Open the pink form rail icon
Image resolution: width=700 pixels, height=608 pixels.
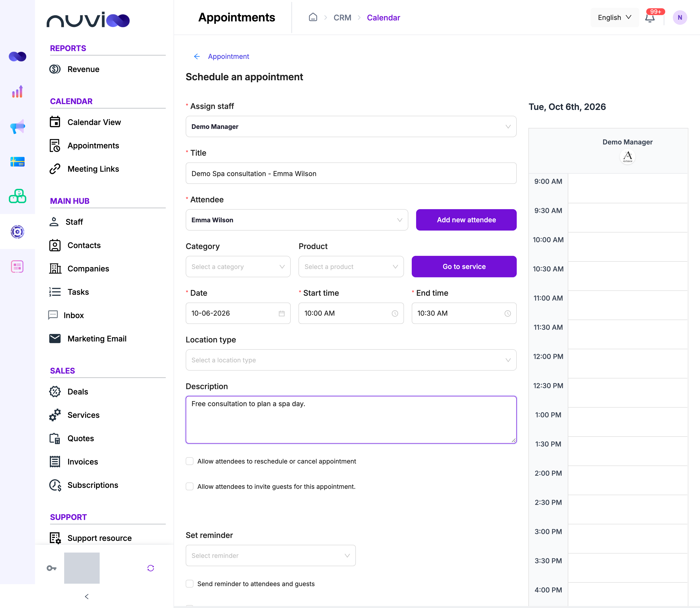click(17, 267)
